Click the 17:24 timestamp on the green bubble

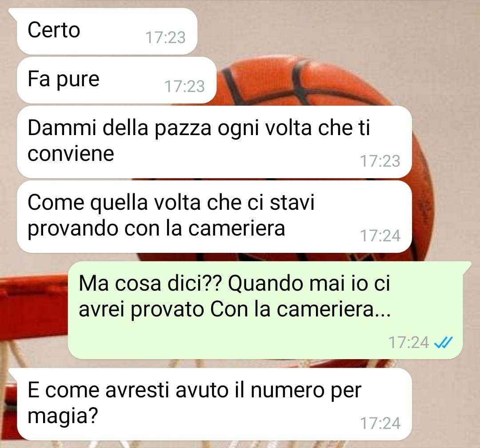409,342
